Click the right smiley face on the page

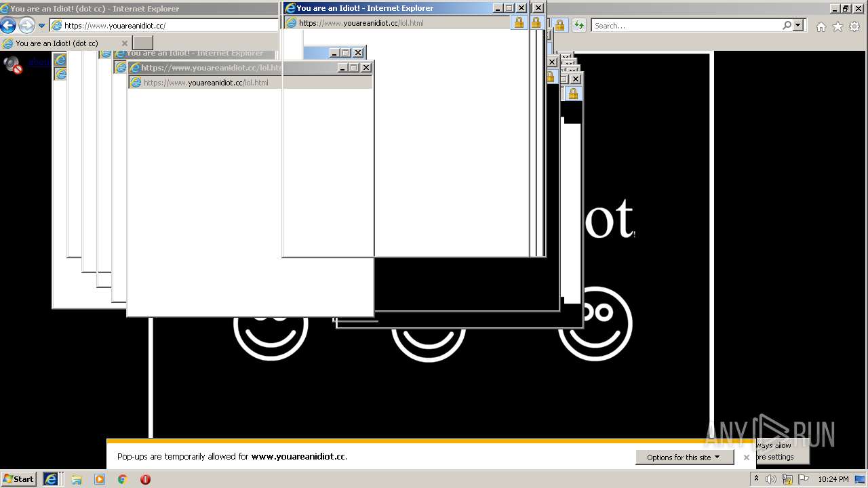click(x=595, y=324)
